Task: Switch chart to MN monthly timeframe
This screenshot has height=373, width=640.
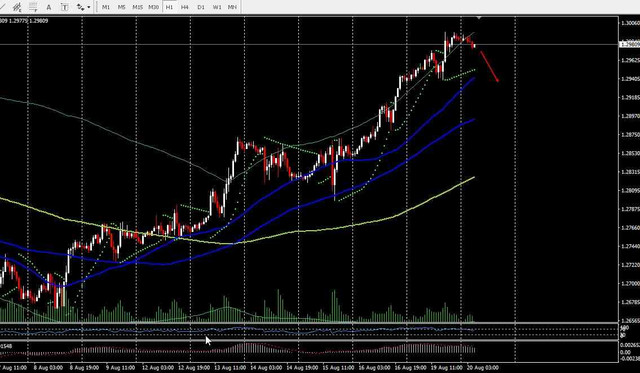Action: (x=232, y=7)
